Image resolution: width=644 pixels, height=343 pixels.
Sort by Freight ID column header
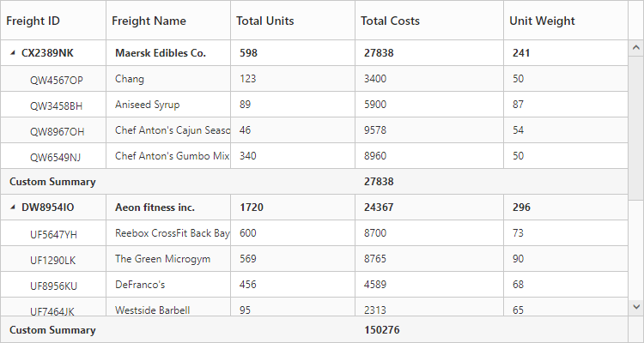coord(33,21)
